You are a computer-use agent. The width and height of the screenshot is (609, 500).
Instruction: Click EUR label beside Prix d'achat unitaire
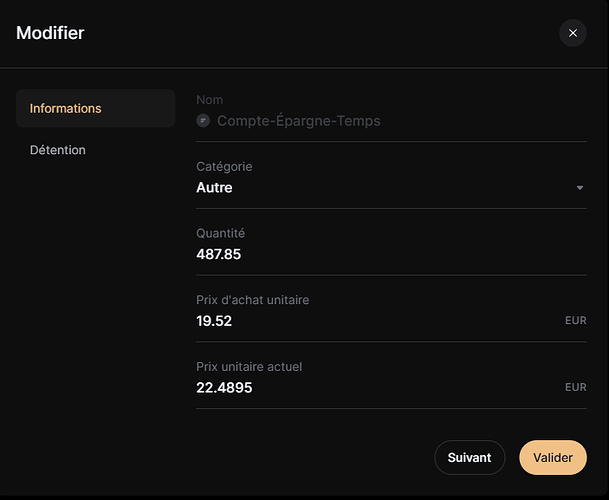576,321
